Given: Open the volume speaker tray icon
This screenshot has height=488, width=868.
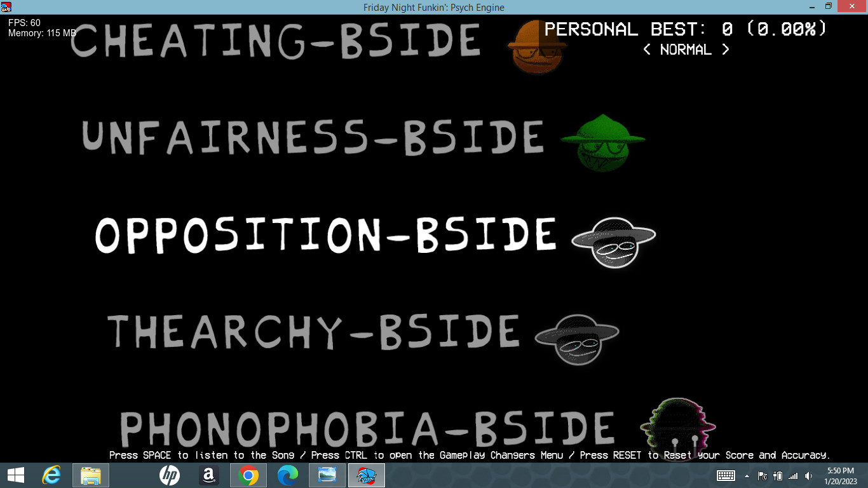Looking at the screenshot, I should pos(808,475).
